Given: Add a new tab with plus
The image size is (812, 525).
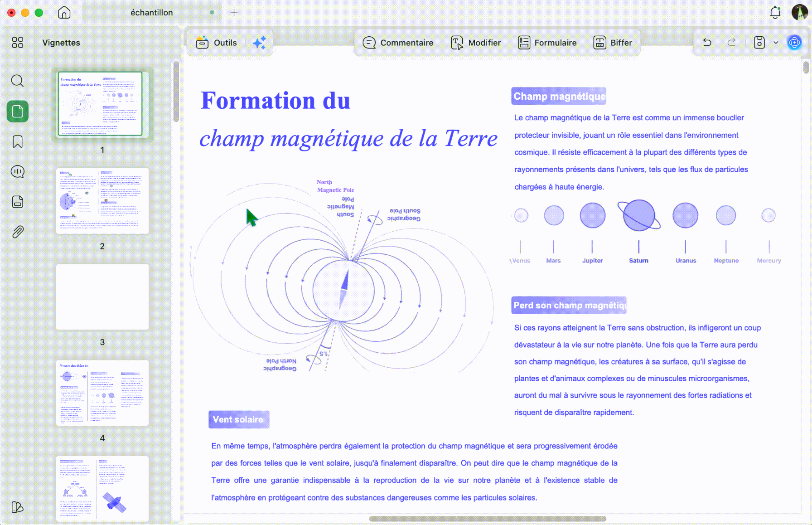Looking at the screenshot, I should coord(234,13).
